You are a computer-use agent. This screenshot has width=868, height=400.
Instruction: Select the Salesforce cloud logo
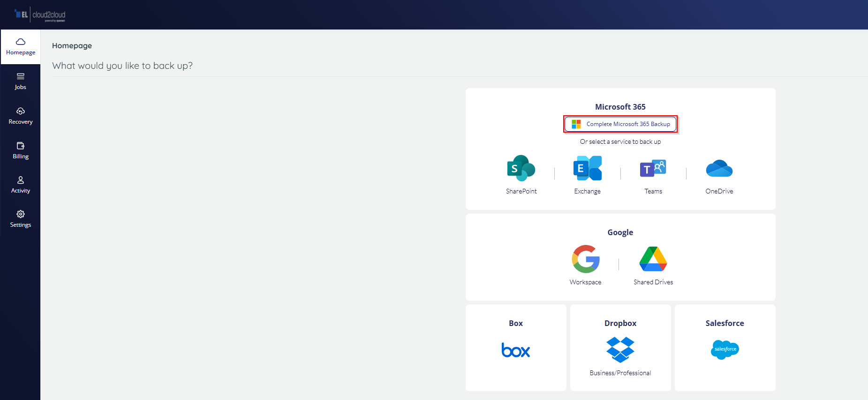pyautogui.click(x=725, y=349)
